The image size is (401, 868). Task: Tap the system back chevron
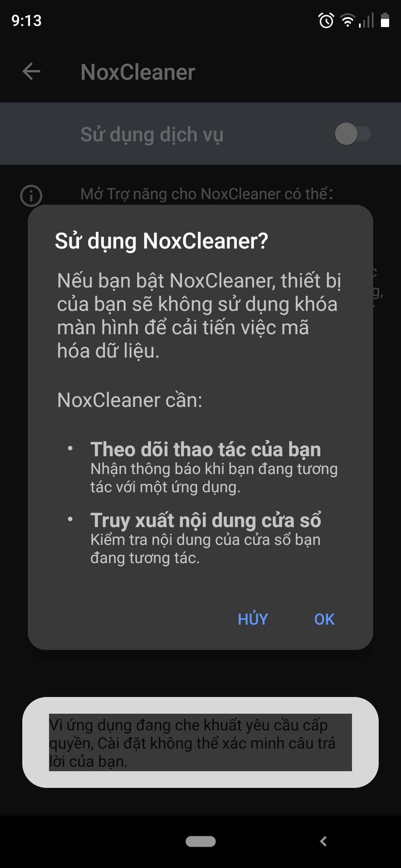pos(323,841)
